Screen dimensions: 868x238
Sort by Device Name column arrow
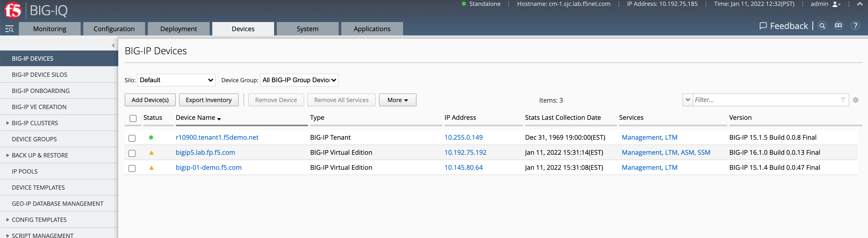click(x=219, y=119)
